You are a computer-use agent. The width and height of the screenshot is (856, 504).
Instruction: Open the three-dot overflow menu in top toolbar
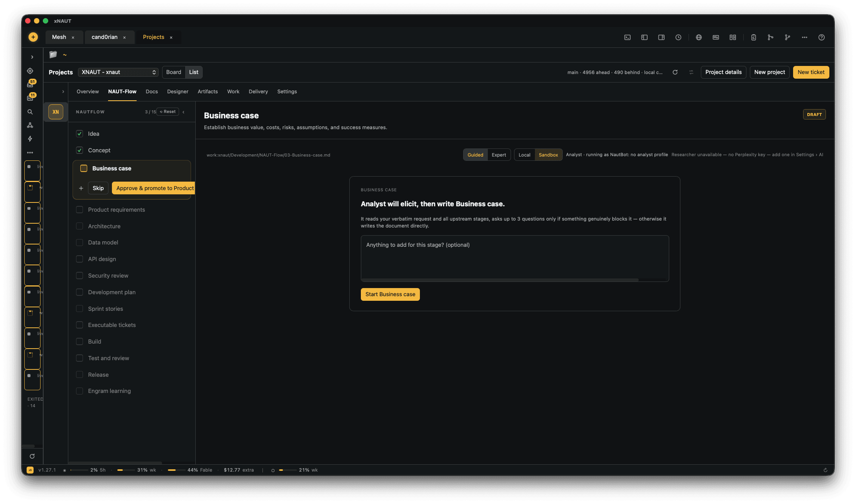click(804, 37)
